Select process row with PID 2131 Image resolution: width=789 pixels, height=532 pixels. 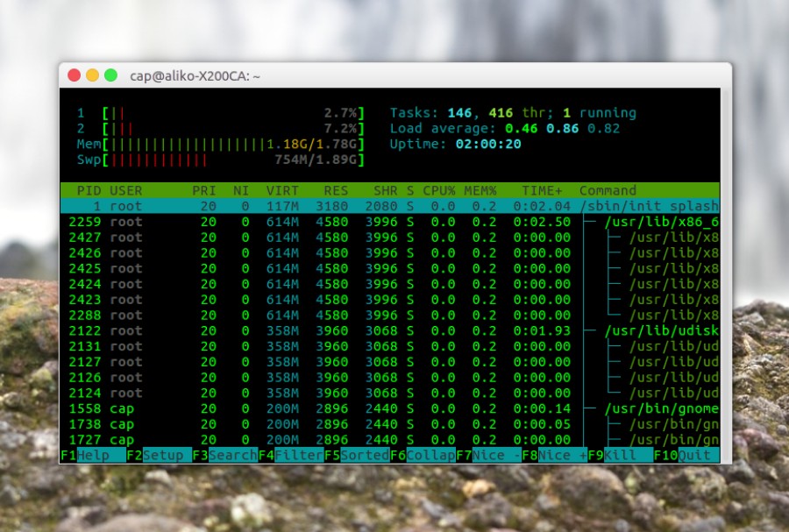(390, 346)
